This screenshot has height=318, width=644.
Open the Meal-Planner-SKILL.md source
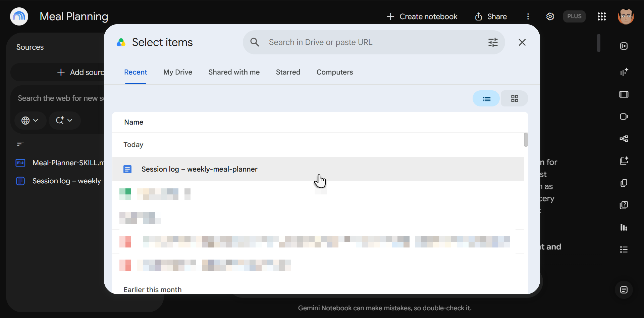[60, 163]
